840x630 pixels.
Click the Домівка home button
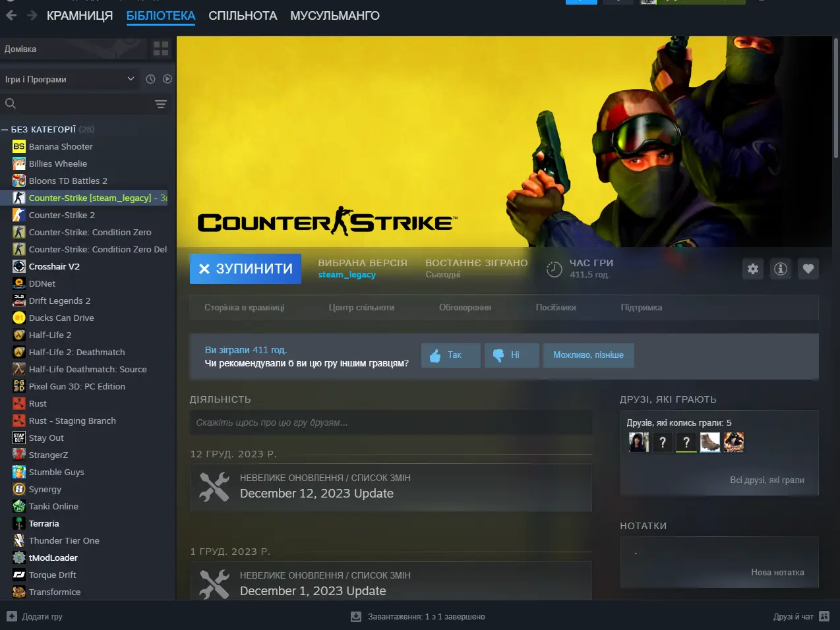click(x=73, y=49)
